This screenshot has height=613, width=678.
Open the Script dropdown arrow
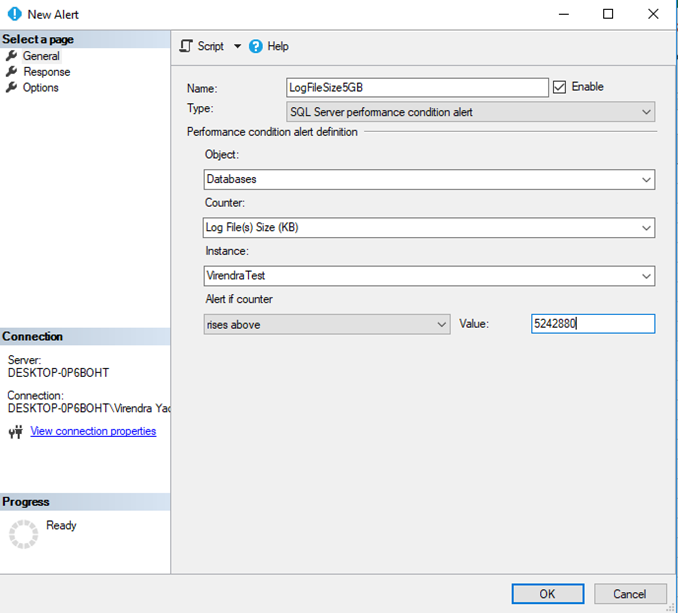[x=237, y=46]
